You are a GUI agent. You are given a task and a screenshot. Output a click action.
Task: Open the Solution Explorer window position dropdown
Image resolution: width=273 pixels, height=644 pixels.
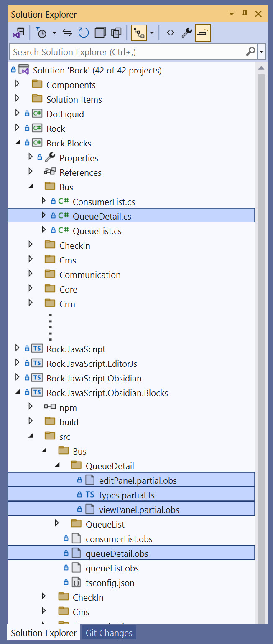232,14
